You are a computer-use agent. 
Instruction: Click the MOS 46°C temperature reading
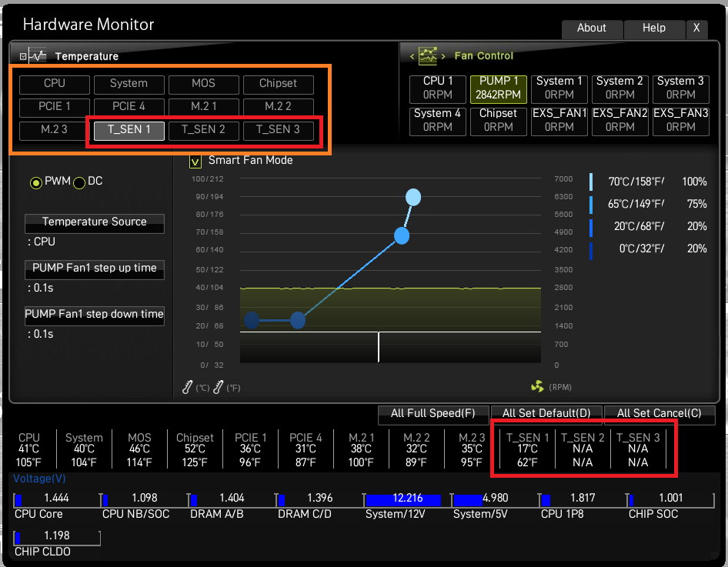point(139,449)
